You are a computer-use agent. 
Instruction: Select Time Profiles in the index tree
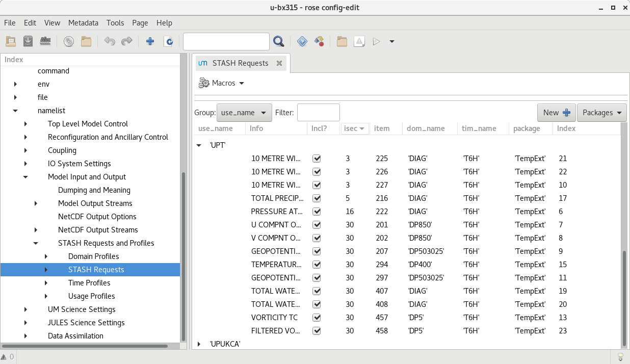click(89, 283)
